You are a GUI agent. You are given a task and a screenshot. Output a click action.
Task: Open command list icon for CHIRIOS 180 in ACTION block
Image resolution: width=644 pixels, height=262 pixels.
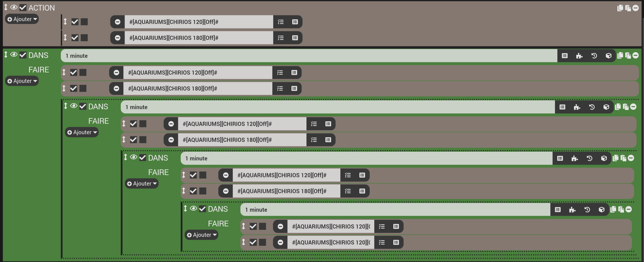click(x=280, y=38)
